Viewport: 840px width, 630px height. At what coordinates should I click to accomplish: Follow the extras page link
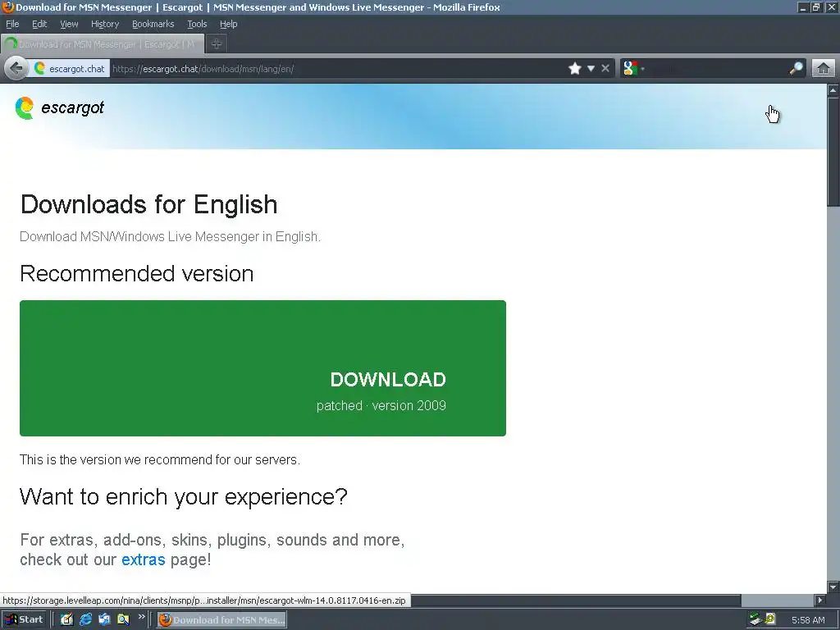point(143,559)
